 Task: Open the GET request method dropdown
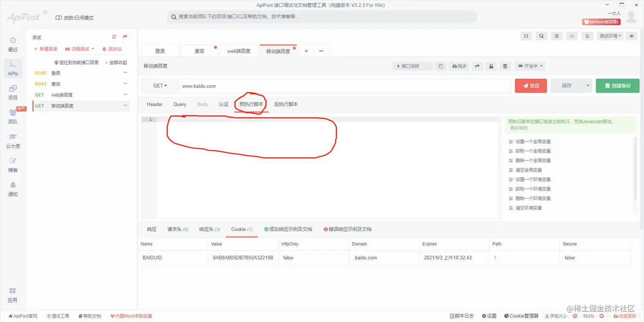pyautogui.click(x=160, y=85)
